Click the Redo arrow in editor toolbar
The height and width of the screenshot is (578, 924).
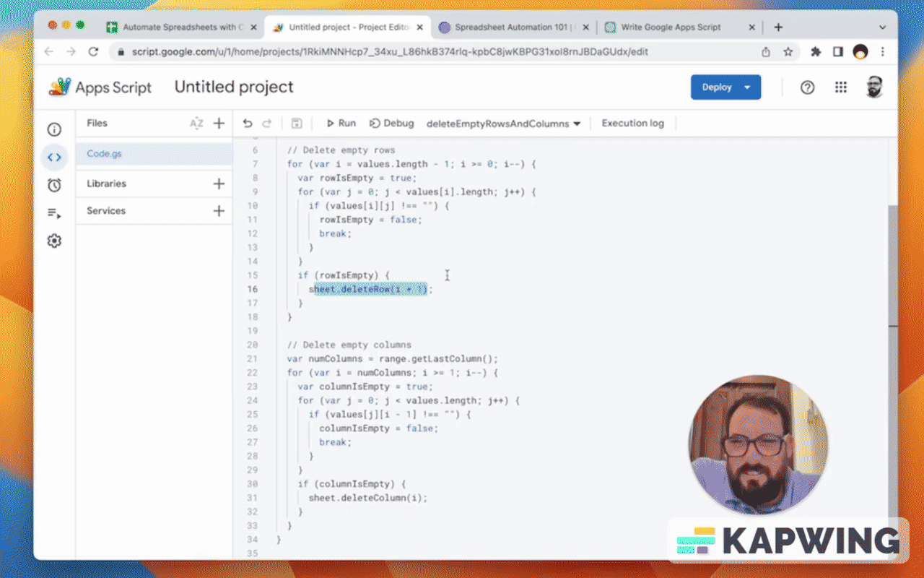(x=267, y=124)
